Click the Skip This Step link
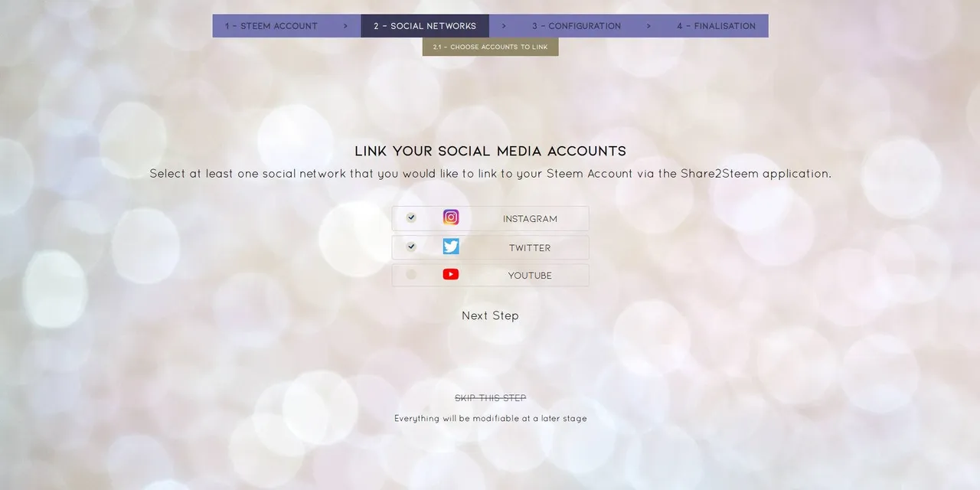Viewport: 980px width, 490px height. (x=490, y=398)
